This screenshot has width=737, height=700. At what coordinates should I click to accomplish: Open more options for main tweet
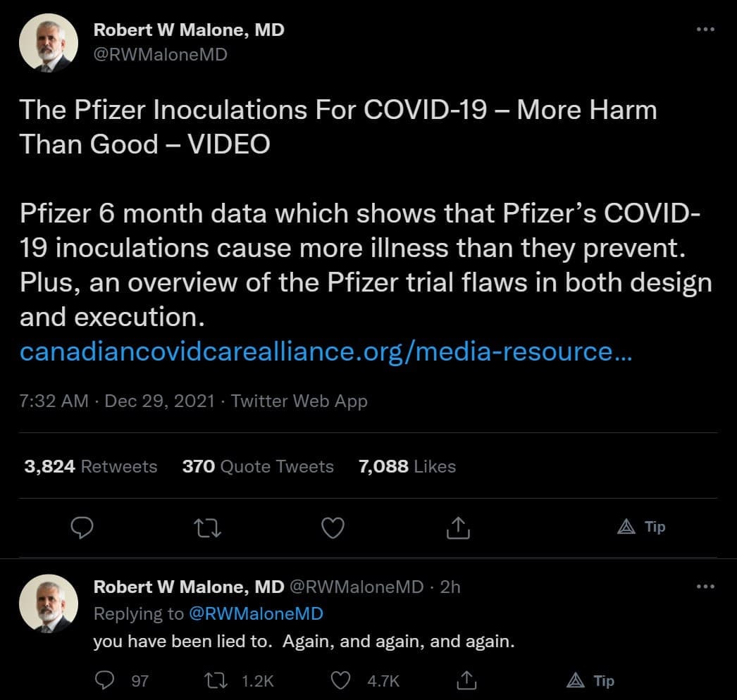coord(705,30)
